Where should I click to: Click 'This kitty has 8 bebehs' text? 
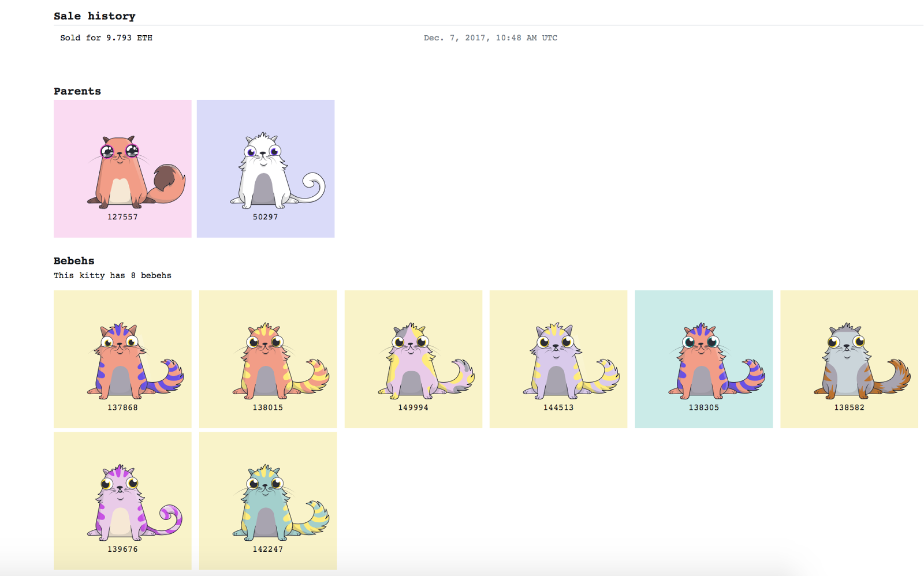click(113, 275)
